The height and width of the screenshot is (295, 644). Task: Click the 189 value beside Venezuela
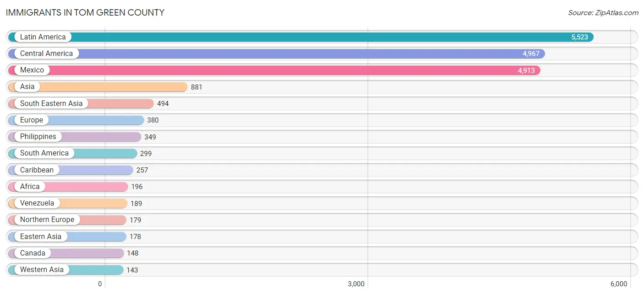[x=136, y=203]
